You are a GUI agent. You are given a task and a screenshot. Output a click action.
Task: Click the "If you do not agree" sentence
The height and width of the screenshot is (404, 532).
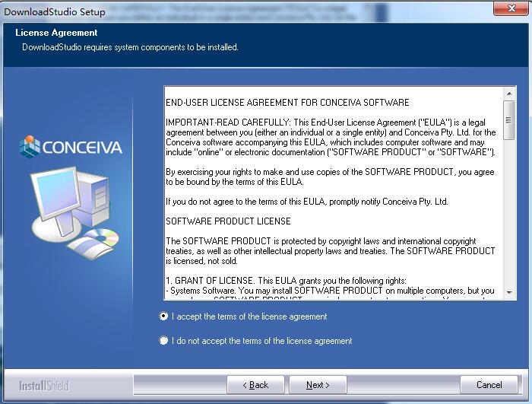point(307,202)
